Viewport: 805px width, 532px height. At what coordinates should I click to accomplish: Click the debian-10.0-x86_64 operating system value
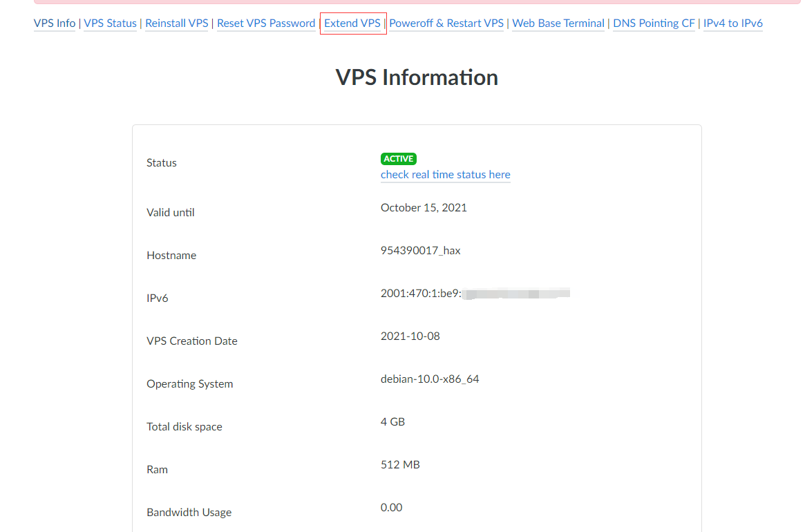click(430, 379)
